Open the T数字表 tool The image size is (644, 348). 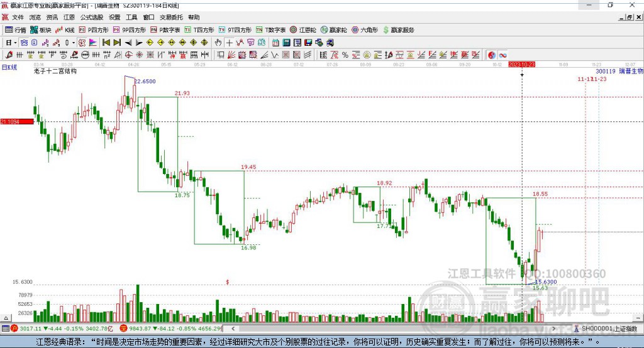point(270,30)
